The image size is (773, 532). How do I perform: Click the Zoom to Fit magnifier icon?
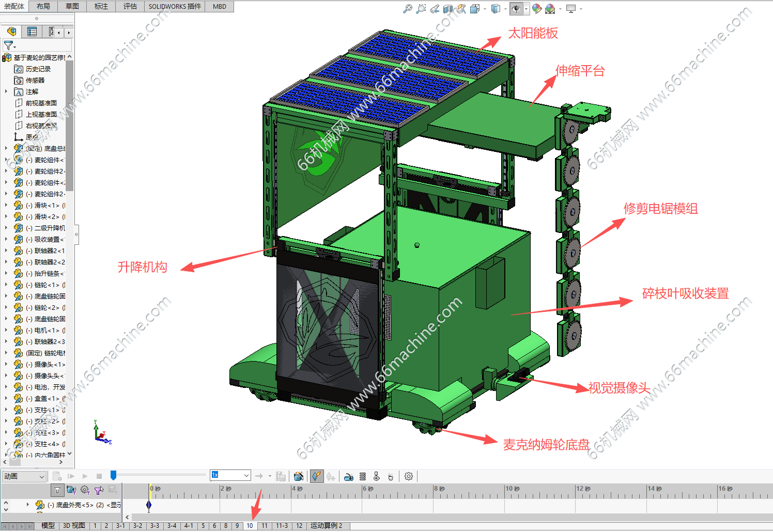[x=408, y=9]
